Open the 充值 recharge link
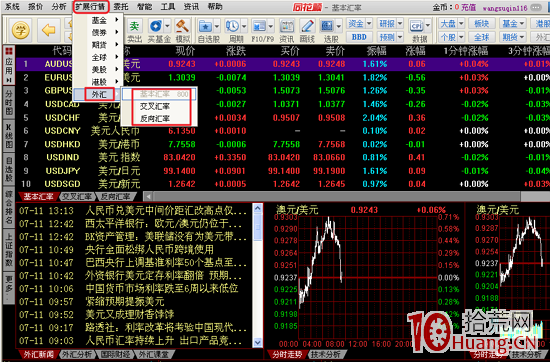The image size is (550, 362). (x=468, y=7)
